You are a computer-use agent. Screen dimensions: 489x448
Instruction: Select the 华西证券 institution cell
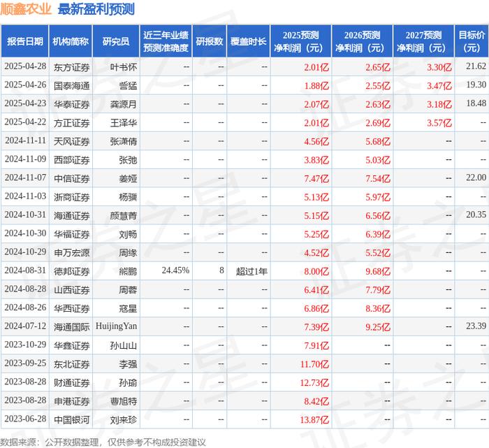pos(72,308)
